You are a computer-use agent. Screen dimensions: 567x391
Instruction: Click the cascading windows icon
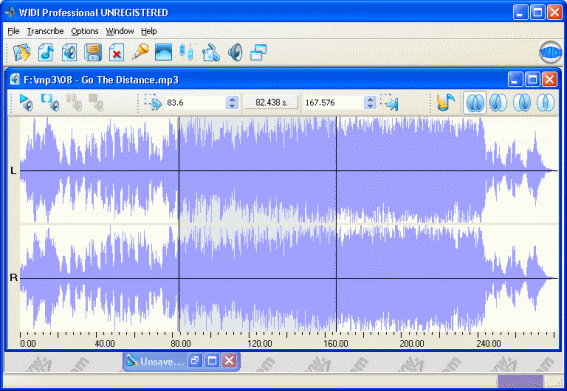(258, 52)
